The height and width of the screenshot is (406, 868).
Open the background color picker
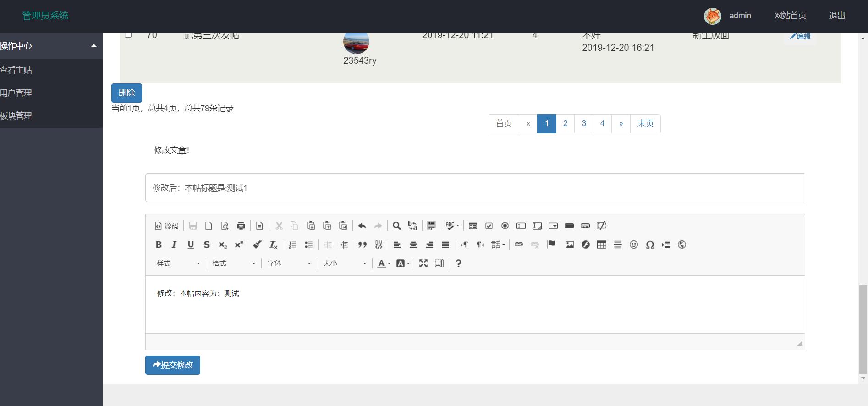tap(403, 263)
